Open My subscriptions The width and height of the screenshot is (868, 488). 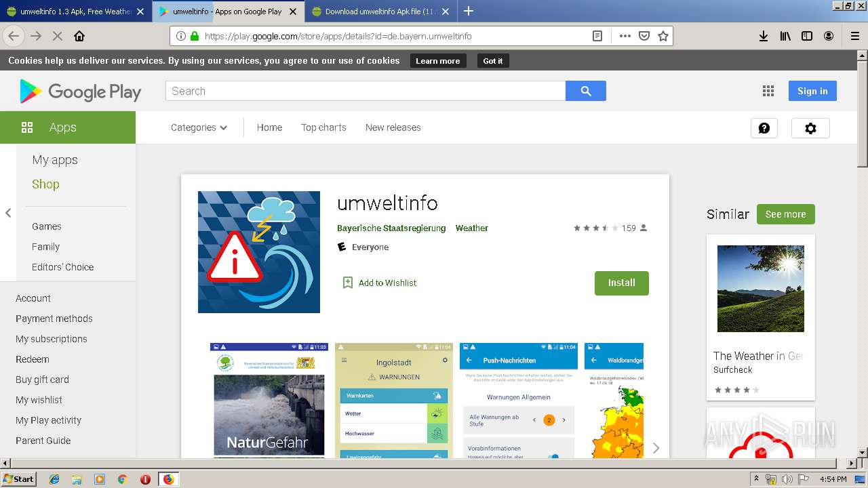52,339
